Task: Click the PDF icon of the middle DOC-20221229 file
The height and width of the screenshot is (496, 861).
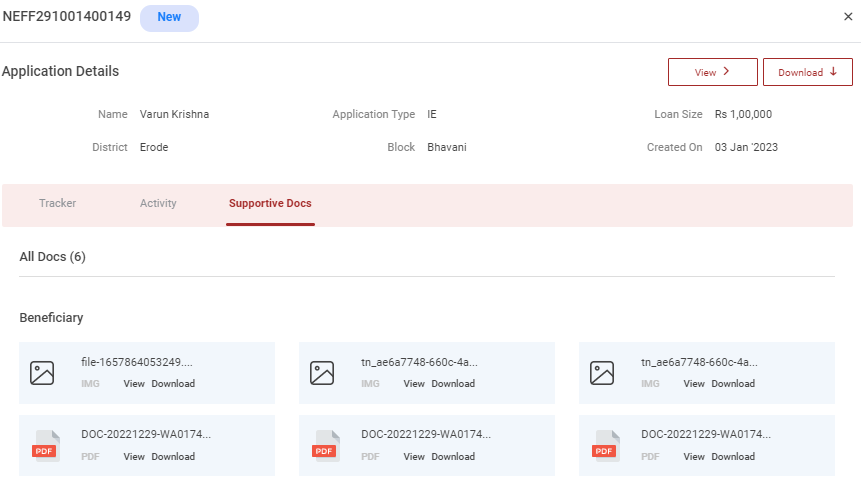Action: [x=326, y=446]
